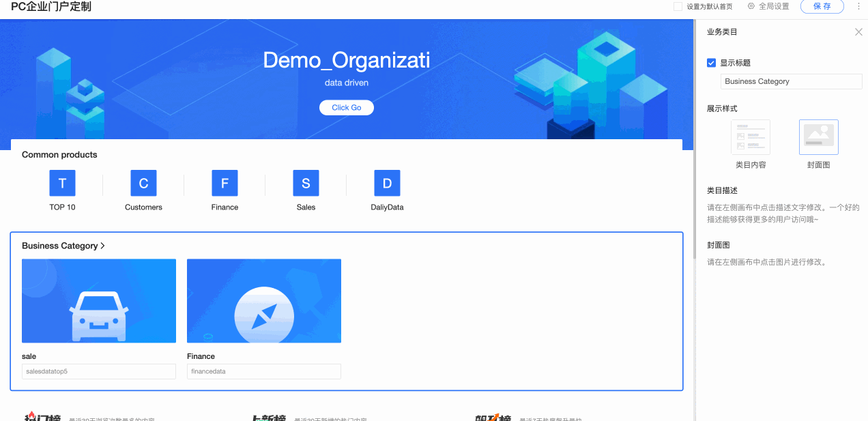Click the blue Save button
This screenshot has width=868, height=421.
pos(822,6)
